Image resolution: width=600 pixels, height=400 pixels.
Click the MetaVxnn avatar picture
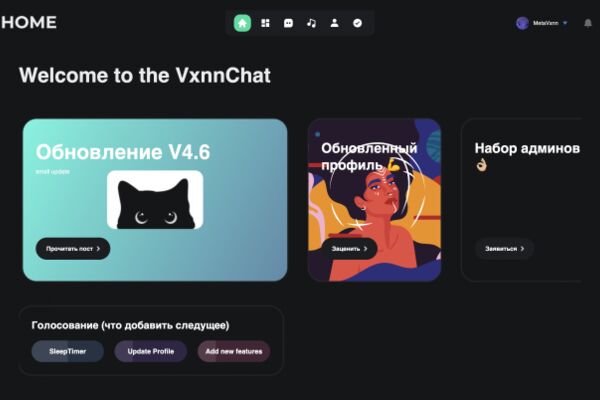[522, 23]
